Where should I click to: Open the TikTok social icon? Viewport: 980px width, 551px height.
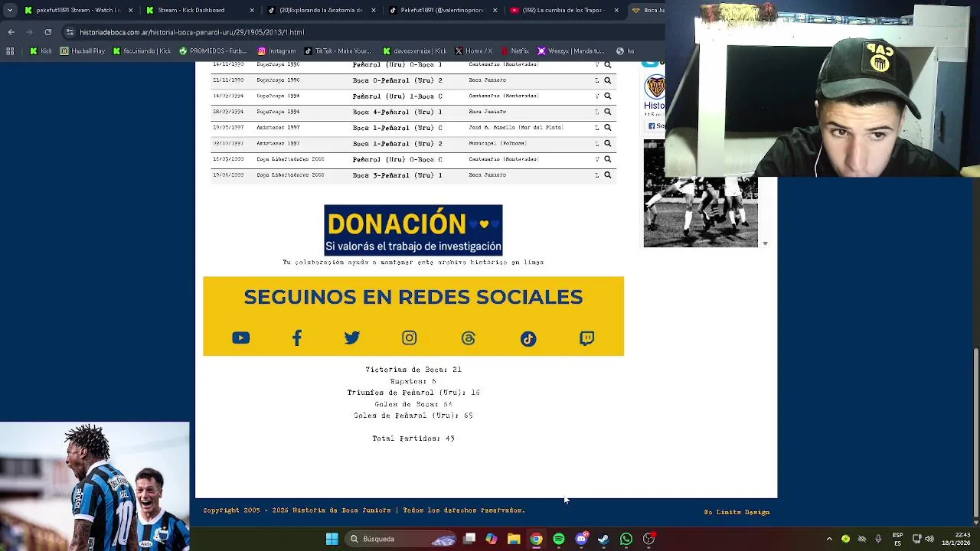pos(528,338)
